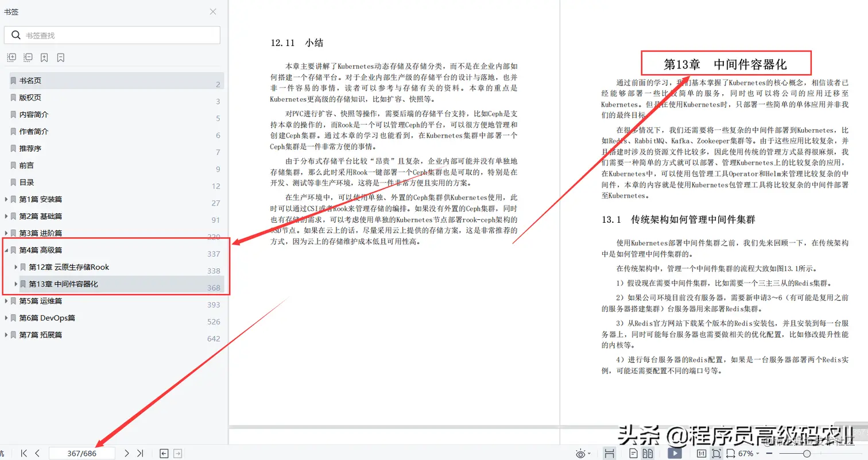Enable fit-page display mode
868x460 pixels.
(x=716, y=454)
